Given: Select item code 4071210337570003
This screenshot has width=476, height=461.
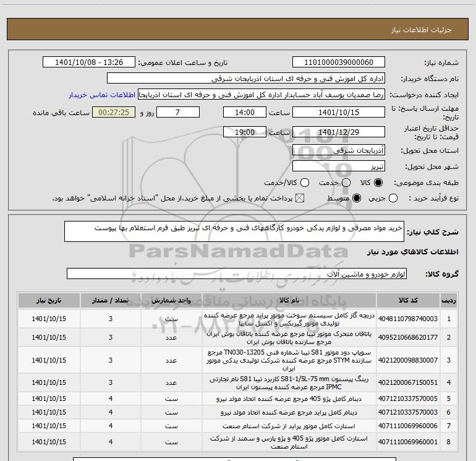Looking at the screenshot, I should tap(408, 412).
